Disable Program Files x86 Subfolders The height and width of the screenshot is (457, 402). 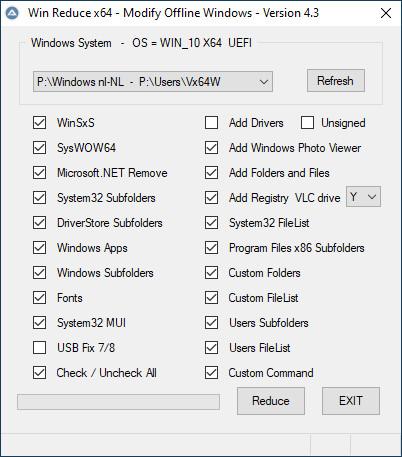point(212,248)
